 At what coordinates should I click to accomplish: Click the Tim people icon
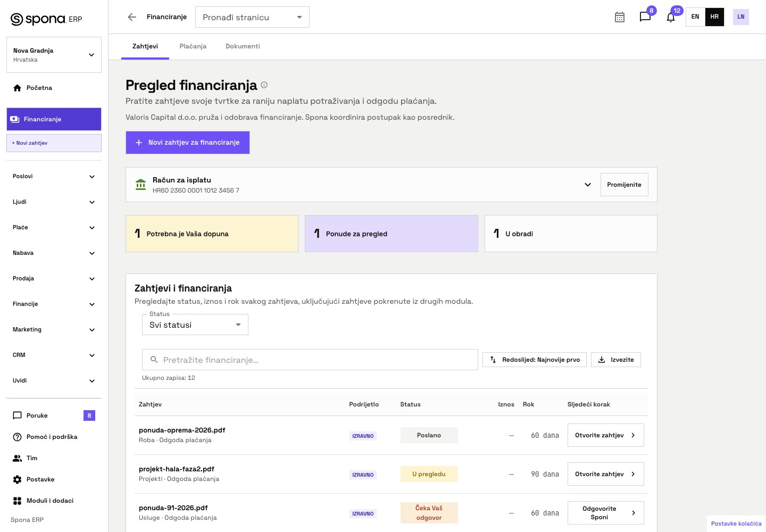point(18,458)
